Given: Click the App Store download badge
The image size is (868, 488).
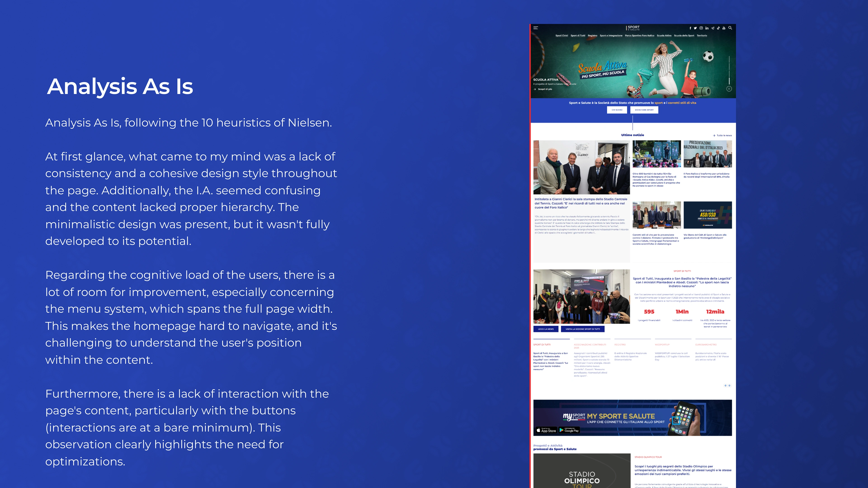Looking at the screenshot, I should 546,430.
